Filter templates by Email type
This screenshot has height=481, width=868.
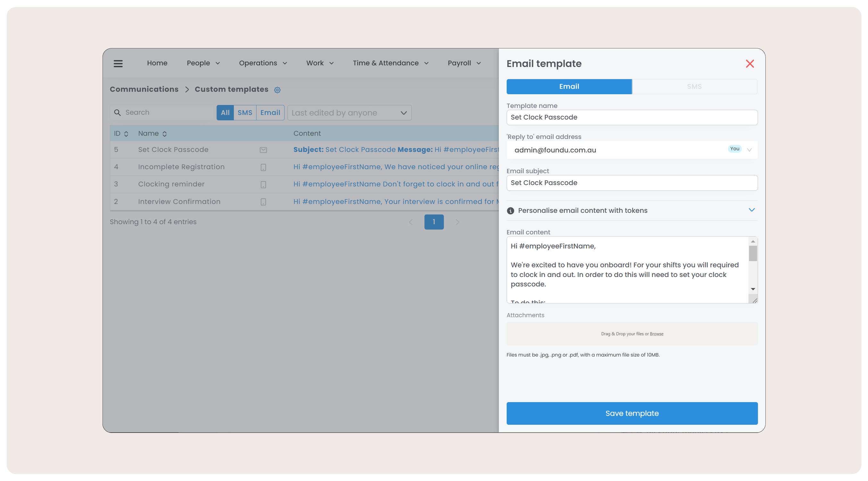coord(270,113)
